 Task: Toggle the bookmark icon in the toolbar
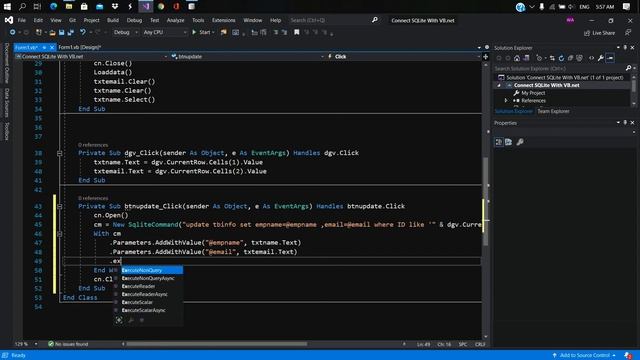pos(297,32)
